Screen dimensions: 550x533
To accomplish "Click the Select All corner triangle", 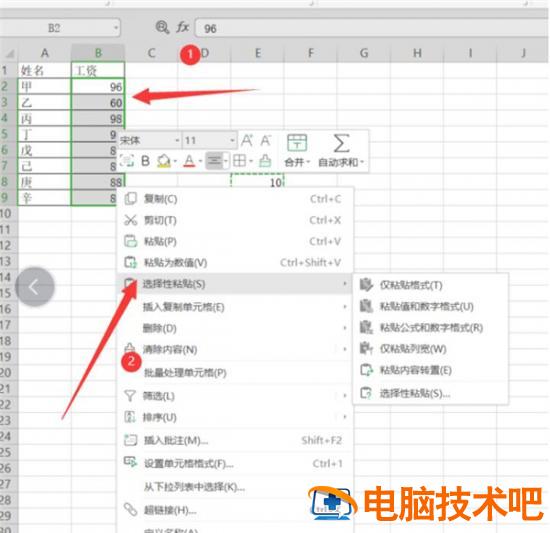I will [9, 53].
